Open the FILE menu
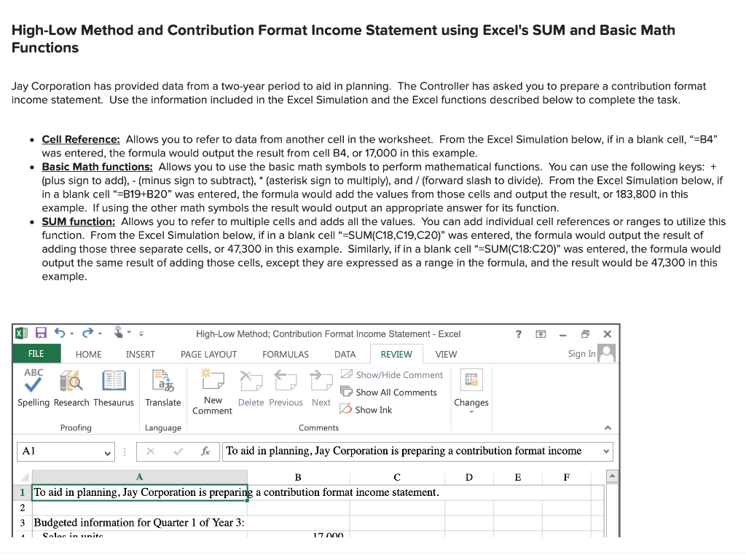The image size is (746, 560). tap(36, 355)
